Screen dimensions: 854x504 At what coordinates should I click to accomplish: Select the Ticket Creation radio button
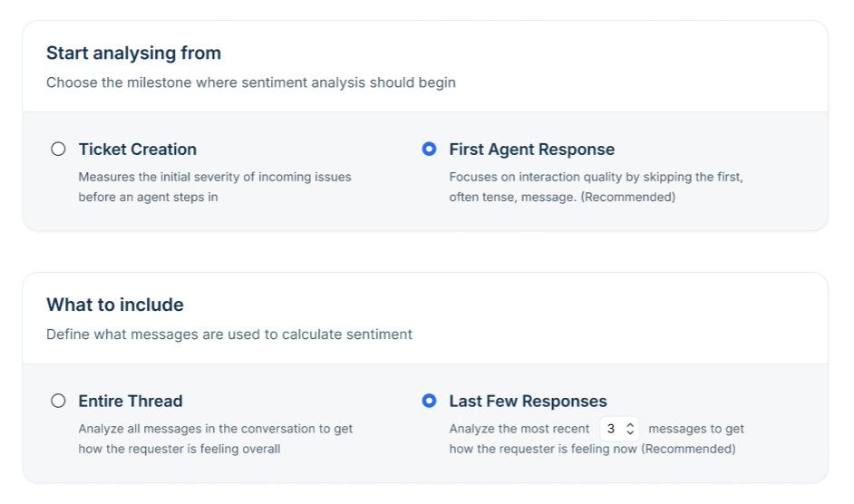58,149
